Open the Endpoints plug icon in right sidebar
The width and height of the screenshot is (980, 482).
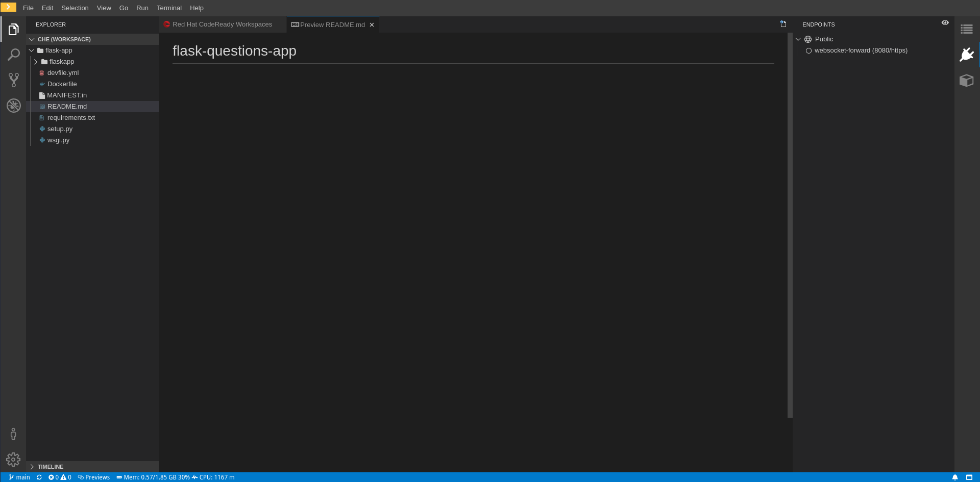tap(967, 55)
